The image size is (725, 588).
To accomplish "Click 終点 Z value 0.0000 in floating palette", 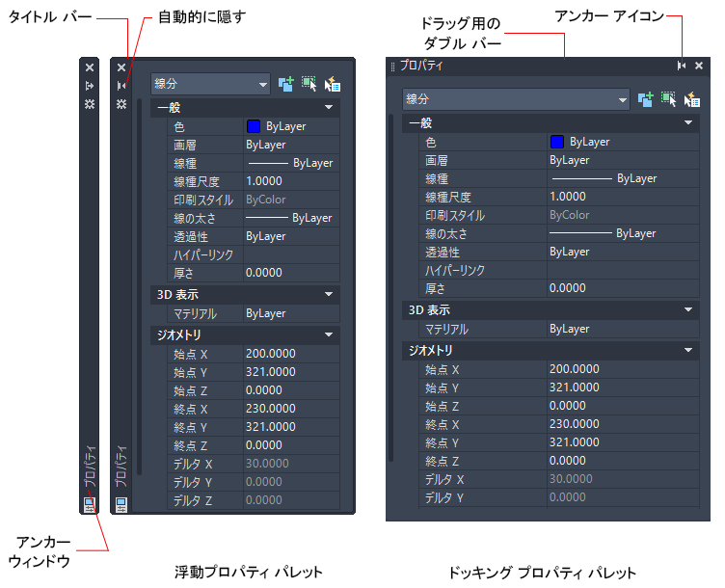I will (292, 445).
